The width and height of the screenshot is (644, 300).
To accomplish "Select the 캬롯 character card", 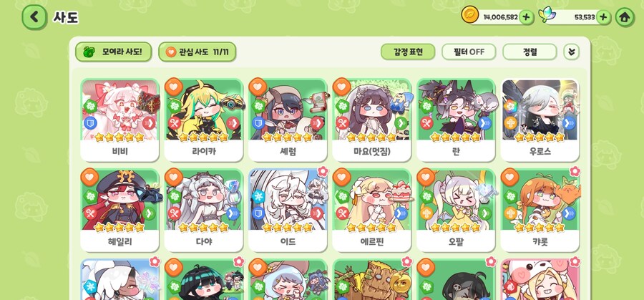I will [x=540, y=211].
